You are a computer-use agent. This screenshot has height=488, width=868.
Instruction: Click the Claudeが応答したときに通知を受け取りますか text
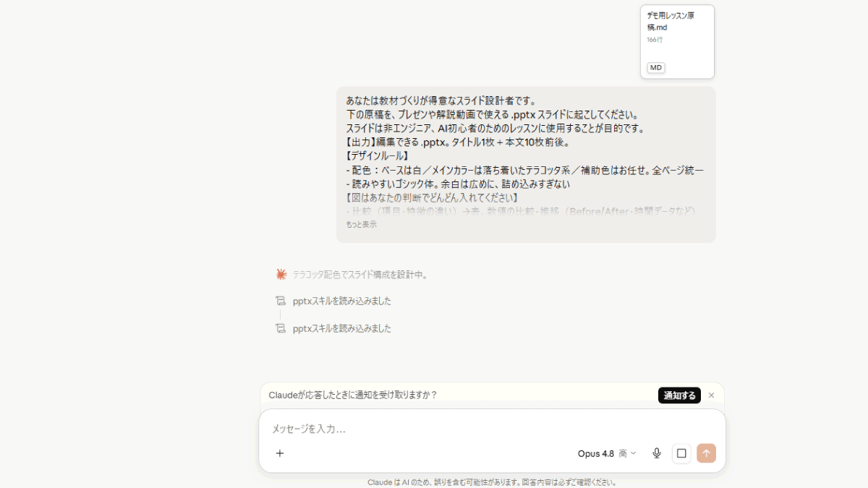(x=353, y=395)
